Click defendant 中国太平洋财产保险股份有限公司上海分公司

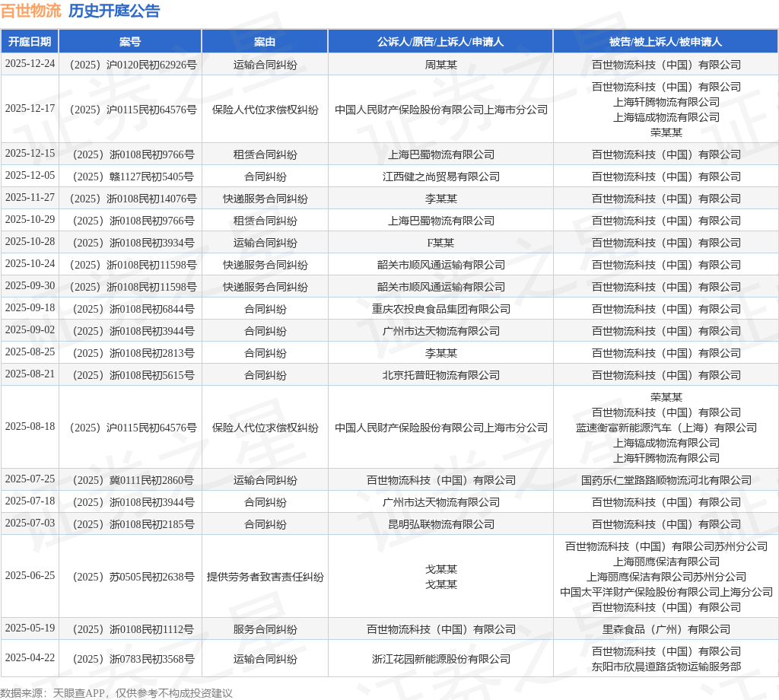tap(666, 592)
